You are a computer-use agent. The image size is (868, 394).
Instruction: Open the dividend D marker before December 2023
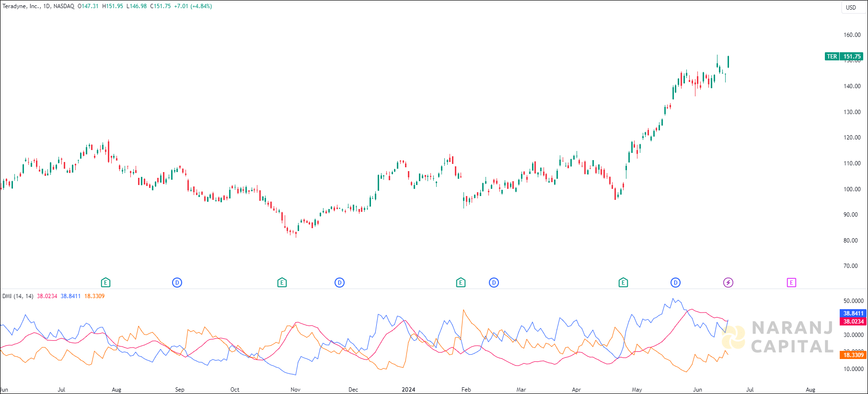point(339,283)
